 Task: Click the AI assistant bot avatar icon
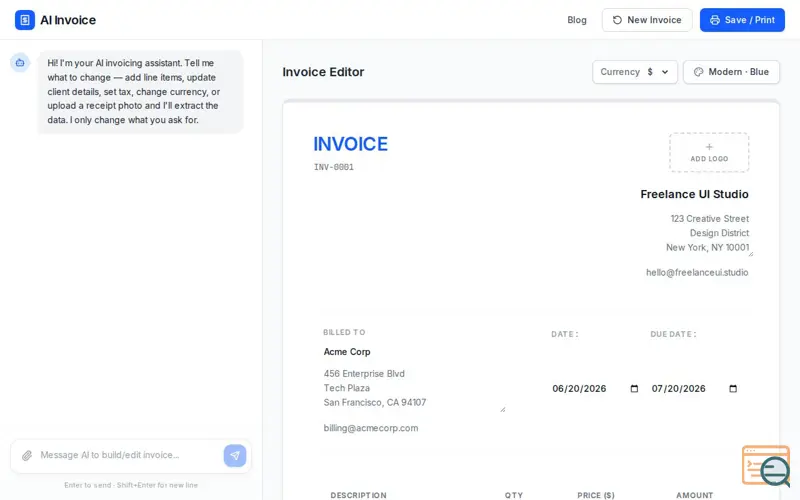click(x=20, y=63)
